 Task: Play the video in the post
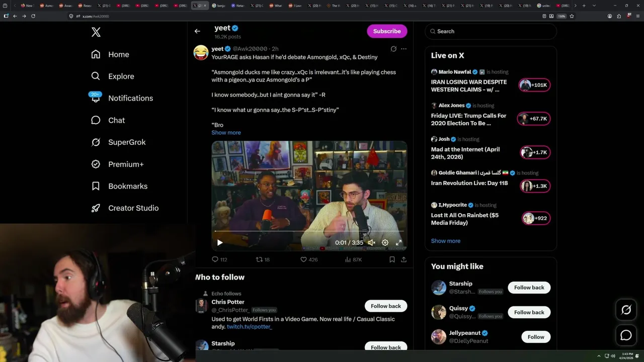point(220,242)
